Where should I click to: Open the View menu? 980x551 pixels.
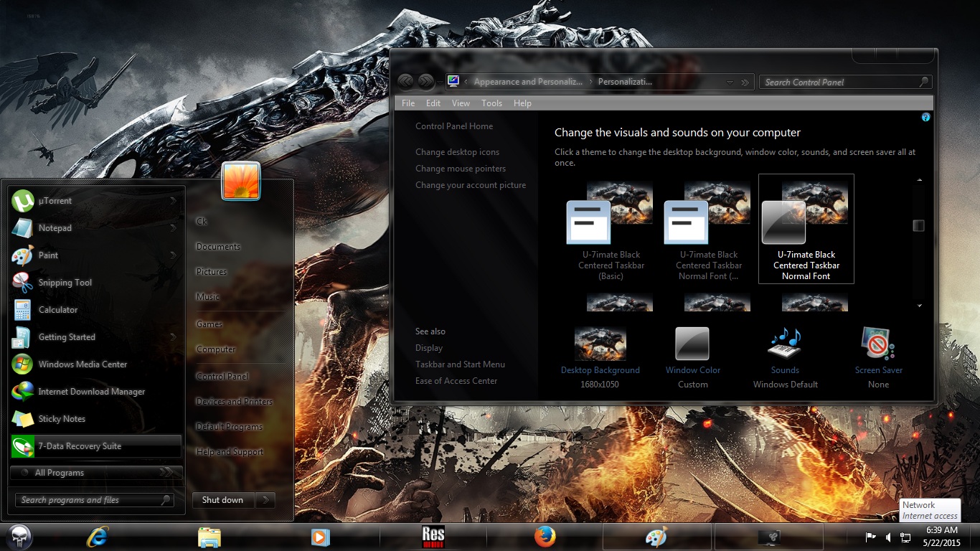(x=461, y=103)
